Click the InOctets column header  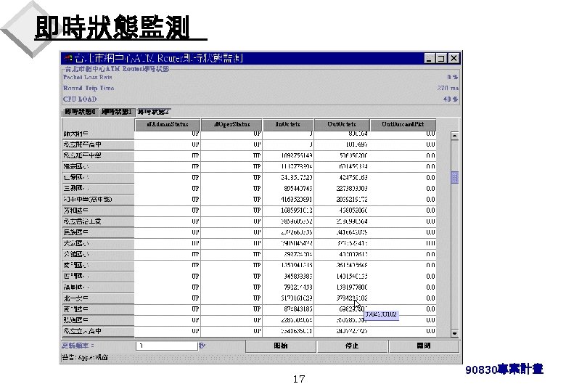[287, 125]
